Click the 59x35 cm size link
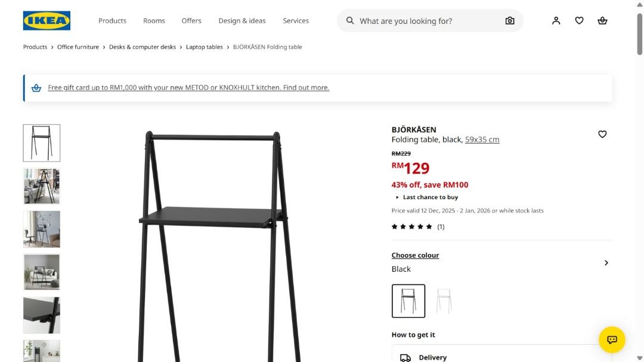Viewport: 644px width, 362px height. 482,140
